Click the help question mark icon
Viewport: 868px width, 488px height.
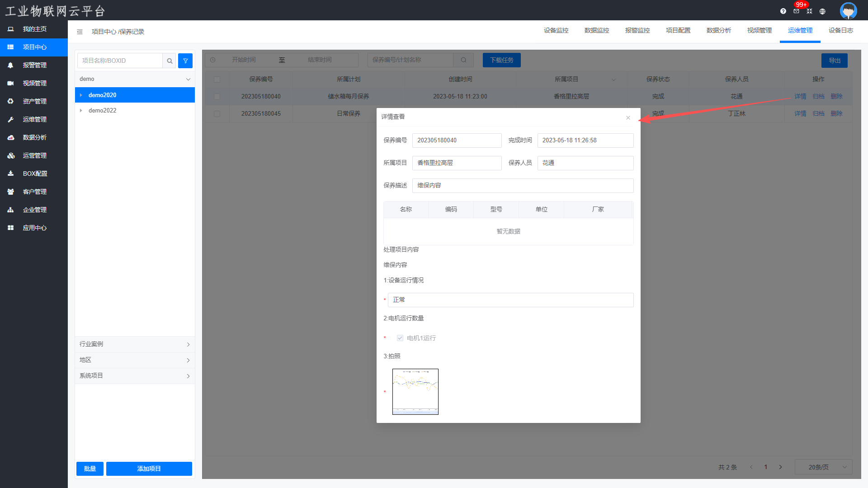pyautogui.click(x=783, y=11)
